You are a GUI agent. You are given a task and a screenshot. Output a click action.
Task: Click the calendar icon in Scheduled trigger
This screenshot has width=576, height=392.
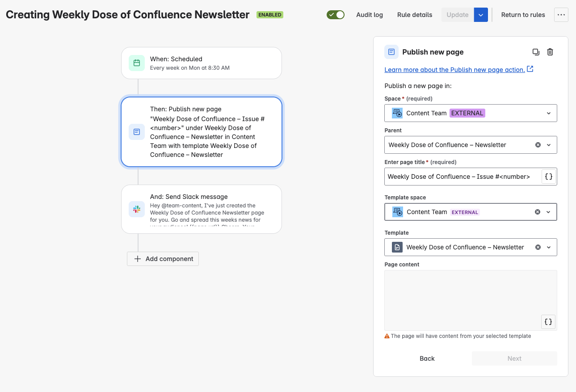(137, 63)
